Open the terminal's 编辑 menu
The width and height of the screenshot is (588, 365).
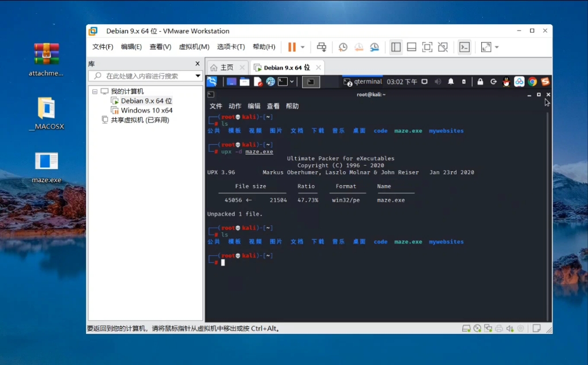[254, 106]
